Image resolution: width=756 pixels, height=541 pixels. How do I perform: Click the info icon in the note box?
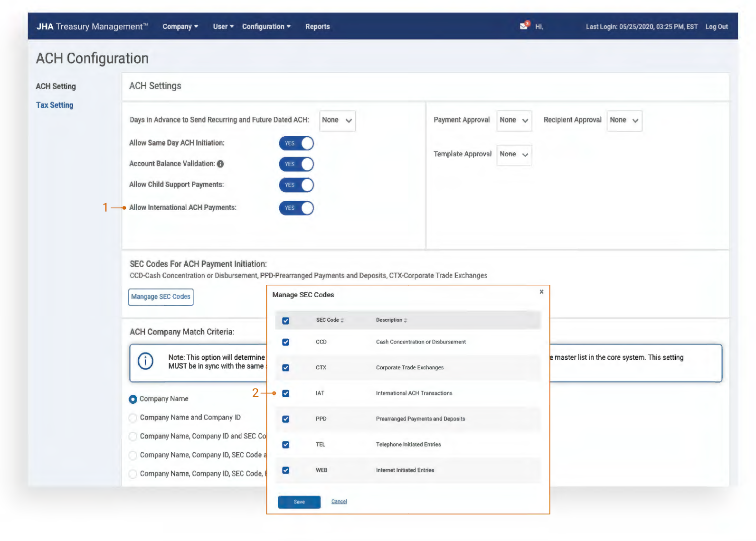(x=145, y=361)
